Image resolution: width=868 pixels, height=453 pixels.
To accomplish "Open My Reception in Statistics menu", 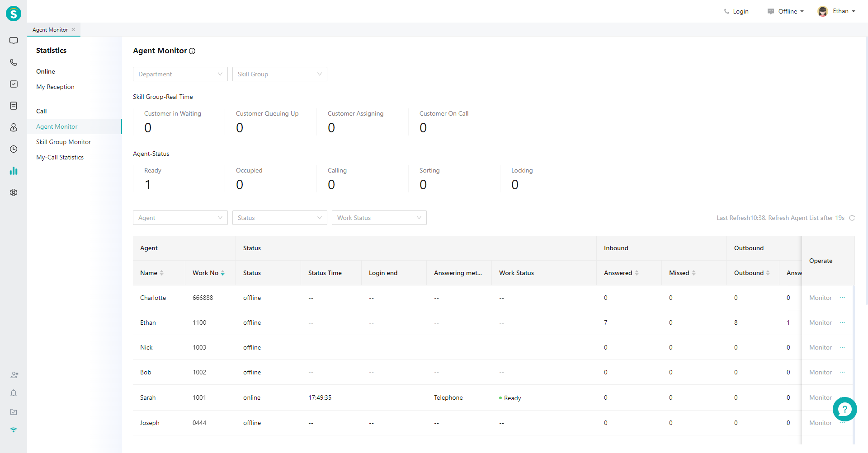I will point(55,87).
